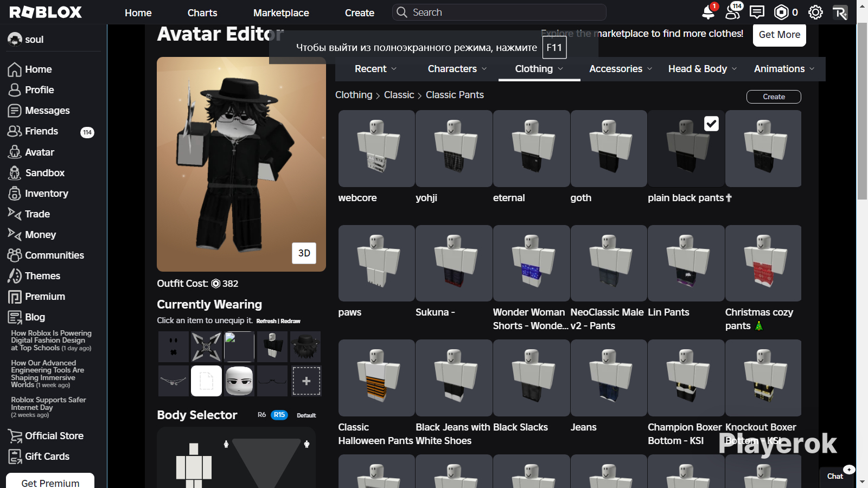Image resolution: width=868 pixels, height=488 pixels.
Task: Select the eternal pants thumbnail
Action: coord(532,149)
